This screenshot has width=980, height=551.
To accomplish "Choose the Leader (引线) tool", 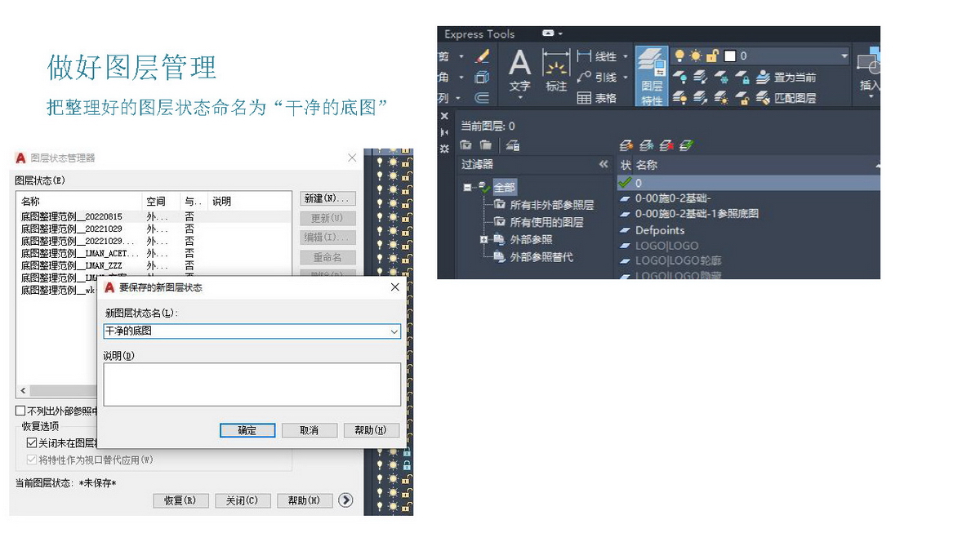I will click(597, 77).
